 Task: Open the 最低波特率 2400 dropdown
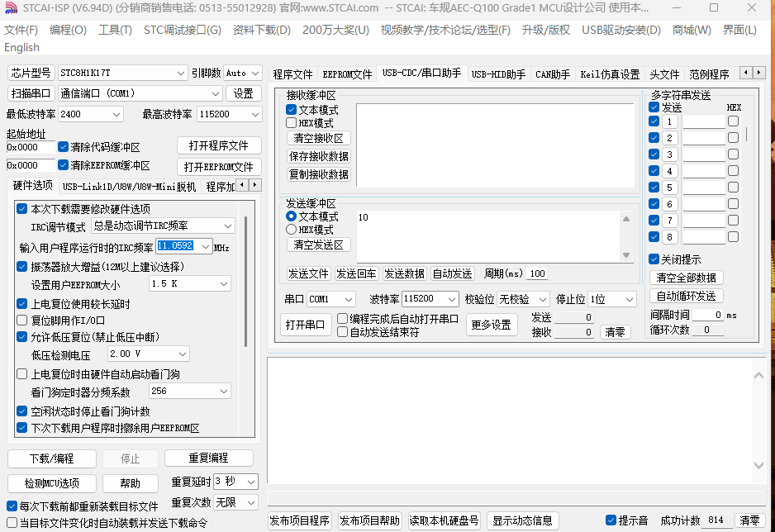(x=116, y=114)
